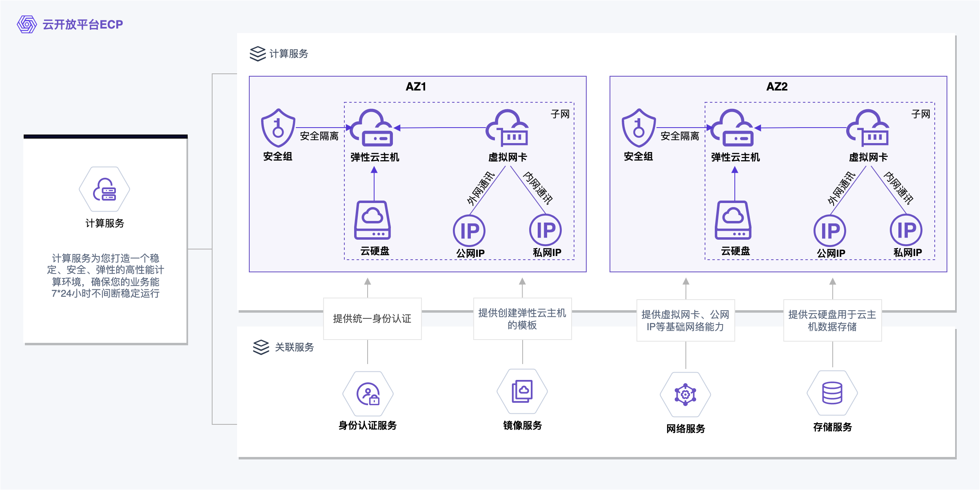Open the 身份认证服务 hexagon icon
Screen dimensions: 980x490
(368, 394)
